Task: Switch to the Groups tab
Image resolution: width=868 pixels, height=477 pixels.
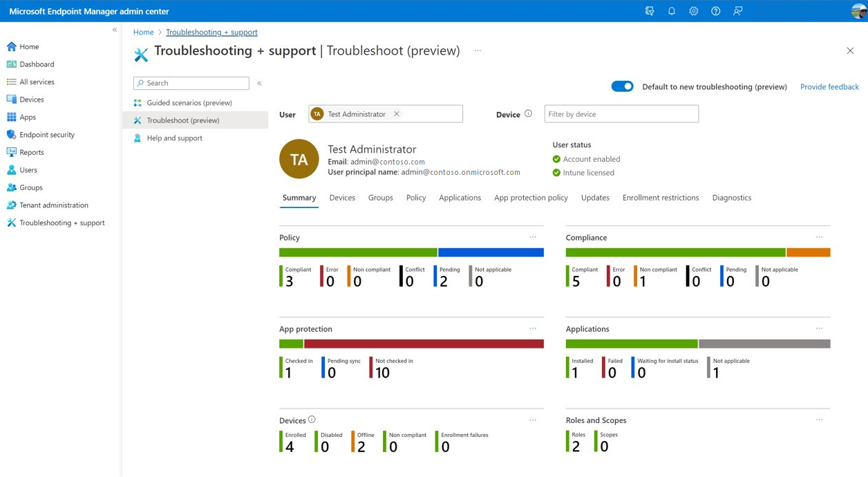Action: click(x=381, y=198)
